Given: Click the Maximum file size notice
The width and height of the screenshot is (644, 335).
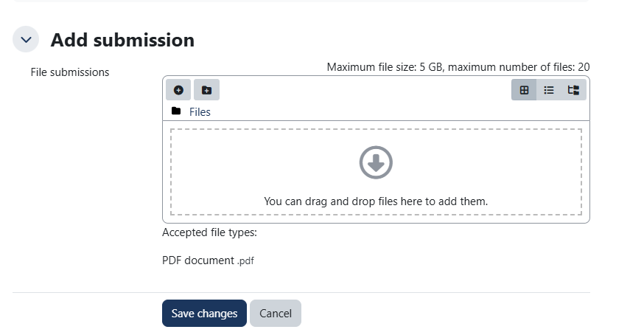Looking at the screenshot, I should (458, 67).
